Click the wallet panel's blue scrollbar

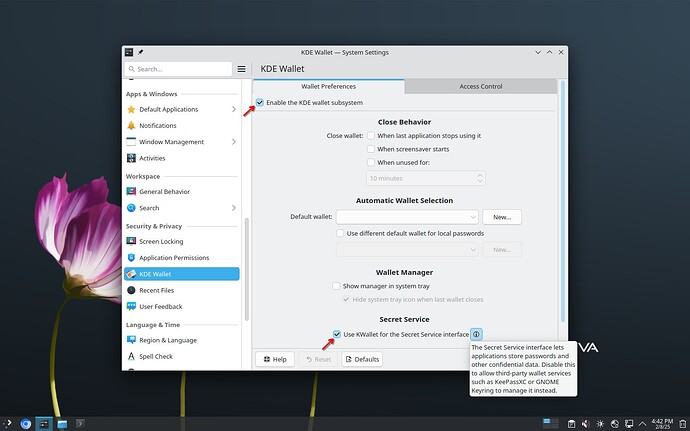(x=562, y=201)
